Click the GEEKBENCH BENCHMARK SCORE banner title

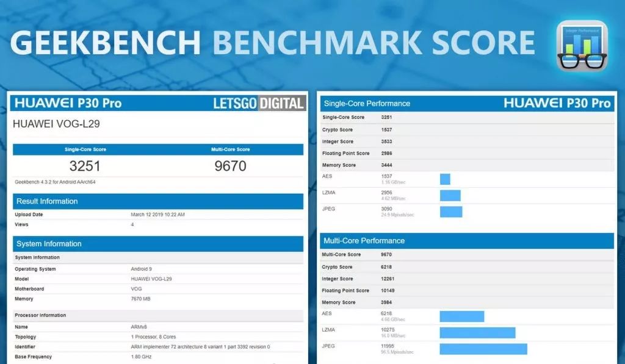point(272,42)
